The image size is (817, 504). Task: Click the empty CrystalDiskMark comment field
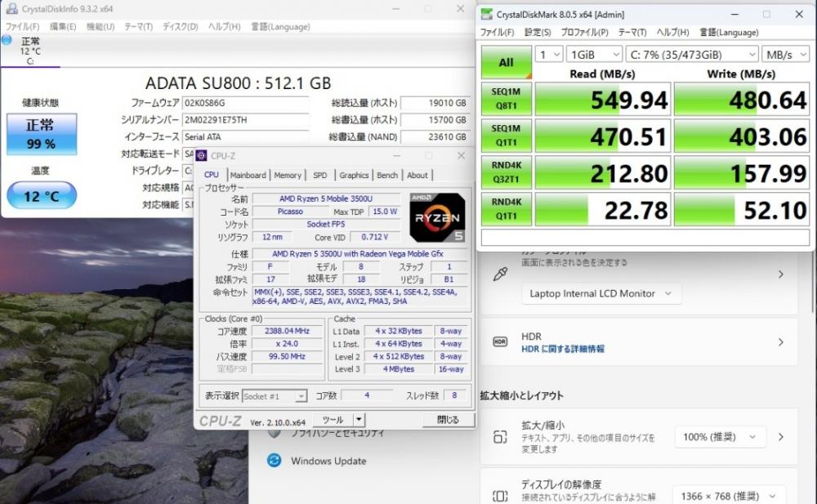pyautogui.click(x=645, y=237)
